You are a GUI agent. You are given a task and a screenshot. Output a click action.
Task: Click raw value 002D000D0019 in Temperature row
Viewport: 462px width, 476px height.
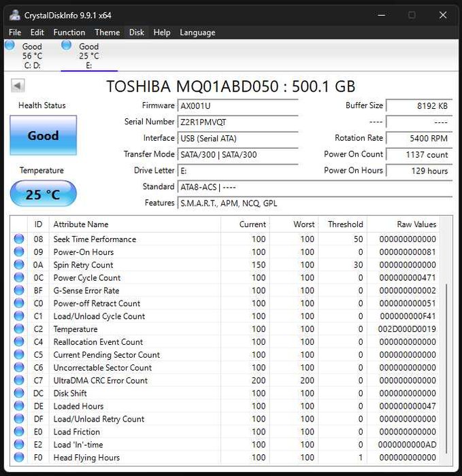coord(407,329)
